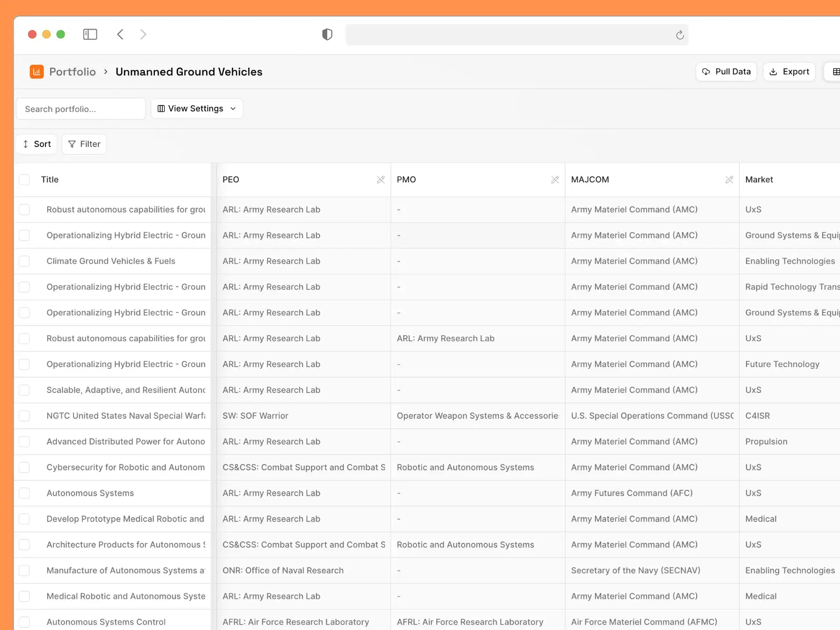Go back with the browser back arrow

pos(120,35)
